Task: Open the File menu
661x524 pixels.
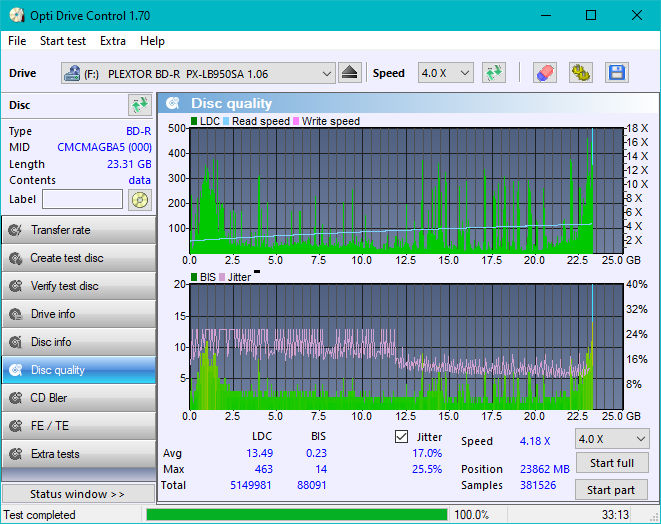Action: click(x=17, y=41)
